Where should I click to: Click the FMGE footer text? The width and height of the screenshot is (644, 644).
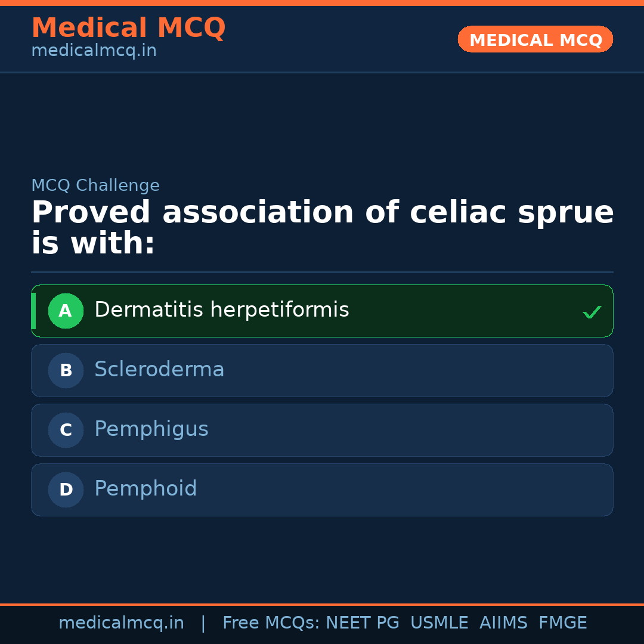(x=562, y=623)
